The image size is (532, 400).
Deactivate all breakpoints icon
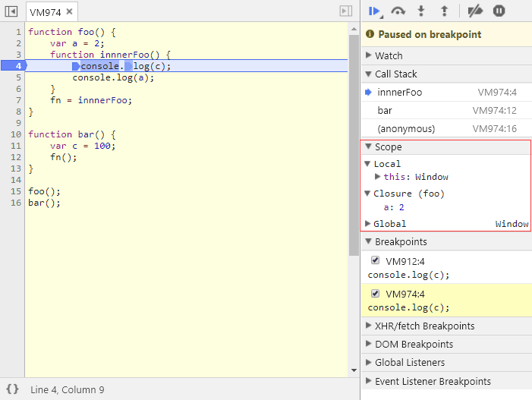coord(474,11)
